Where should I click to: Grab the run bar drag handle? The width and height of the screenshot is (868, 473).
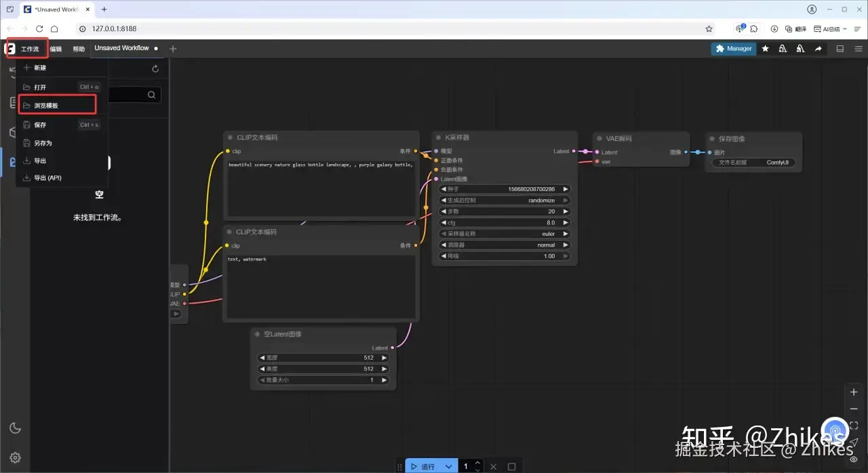[x=399, y=467]
